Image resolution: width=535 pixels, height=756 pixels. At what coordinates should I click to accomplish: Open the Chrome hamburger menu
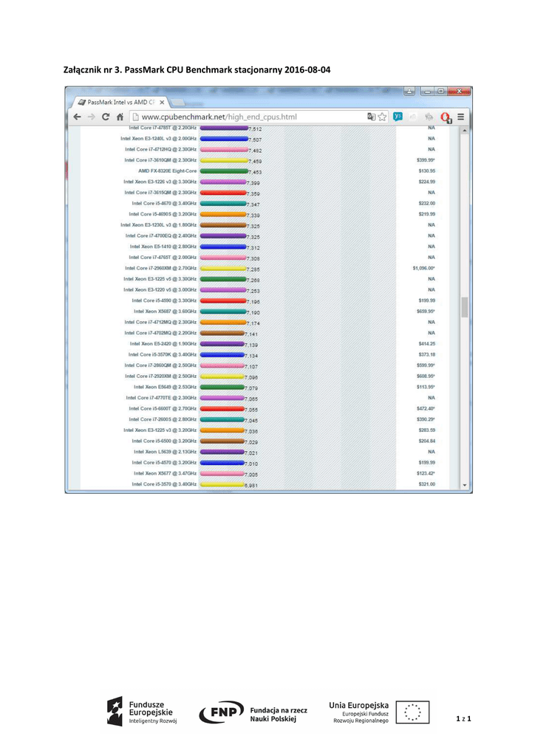click(461, 117)
